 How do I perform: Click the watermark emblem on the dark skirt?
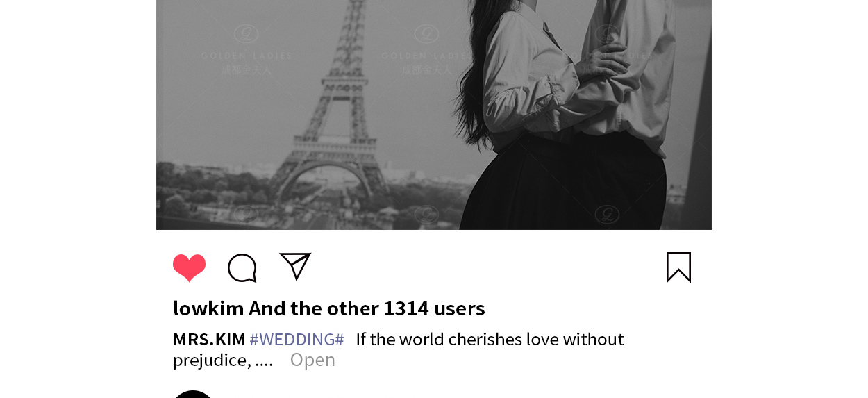(x=607, y=213)
